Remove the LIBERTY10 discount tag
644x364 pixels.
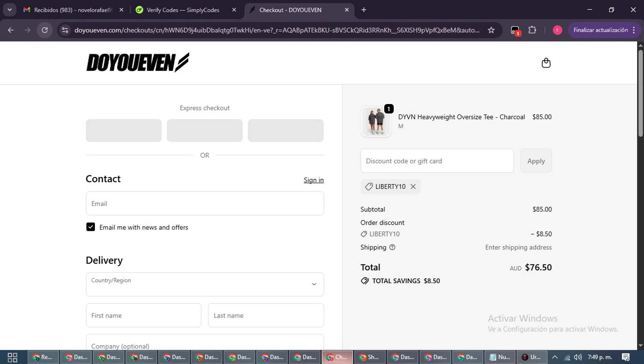click(x=413, y=187)
